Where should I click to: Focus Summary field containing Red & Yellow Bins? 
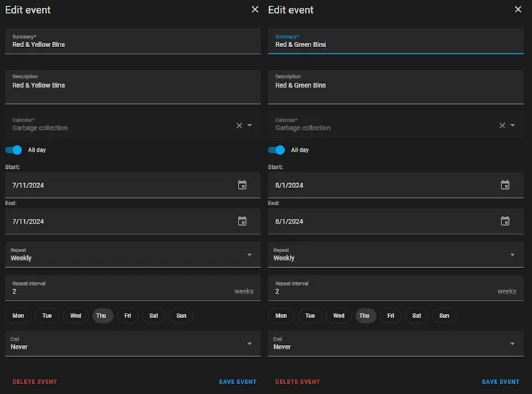point(132,41)
